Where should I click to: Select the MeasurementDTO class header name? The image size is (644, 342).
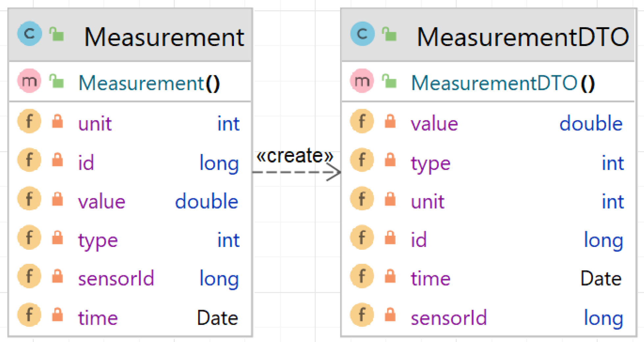tap(523, 37)
